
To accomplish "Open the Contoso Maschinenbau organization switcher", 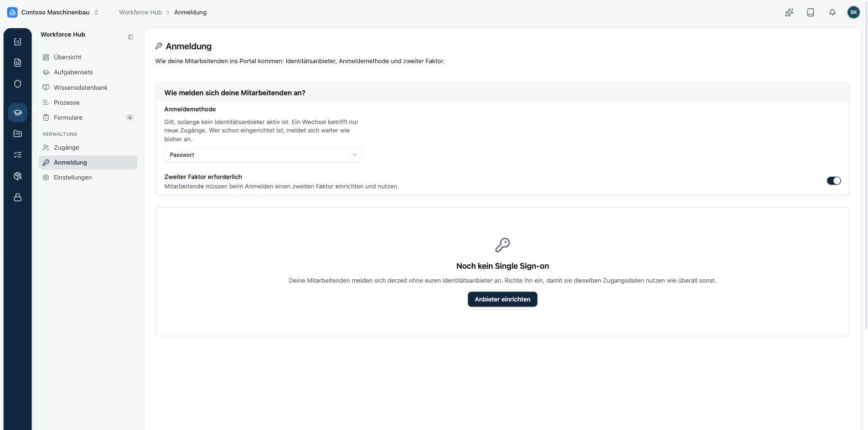I will (53, 12).
